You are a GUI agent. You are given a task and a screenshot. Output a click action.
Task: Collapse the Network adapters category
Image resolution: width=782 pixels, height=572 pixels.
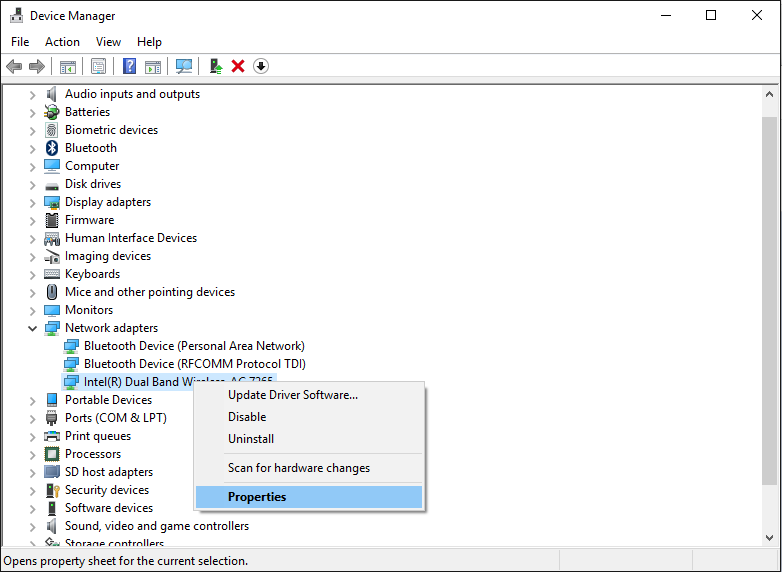[32, 328]
